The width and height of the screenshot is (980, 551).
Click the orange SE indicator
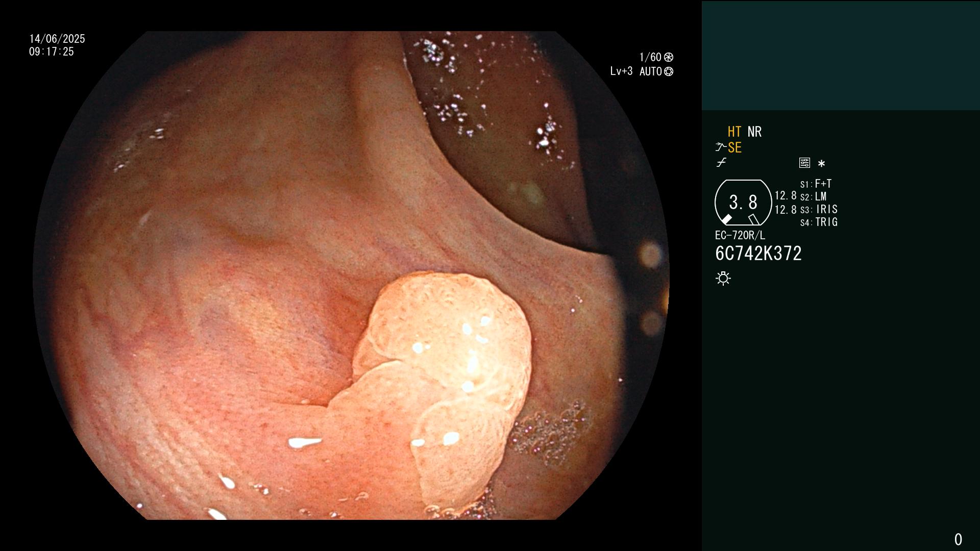pyautogui.click(x=734, y=147)
